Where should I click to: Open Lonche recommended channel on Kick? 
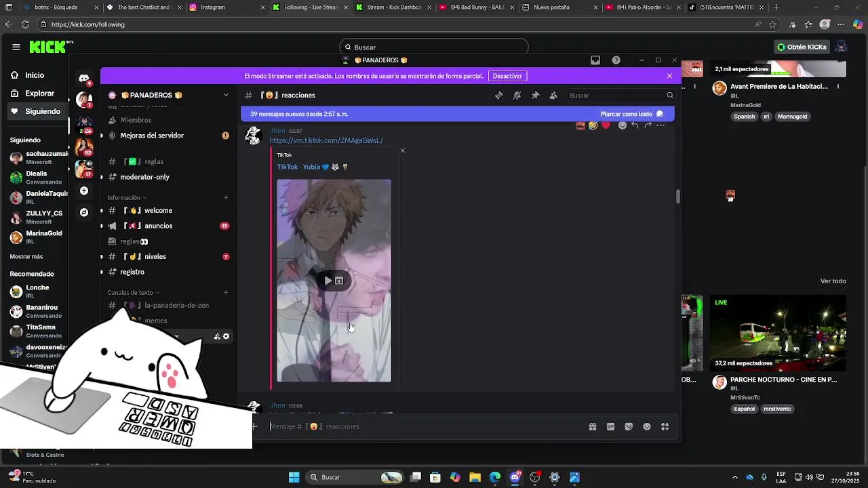click(x=39, y=291)
